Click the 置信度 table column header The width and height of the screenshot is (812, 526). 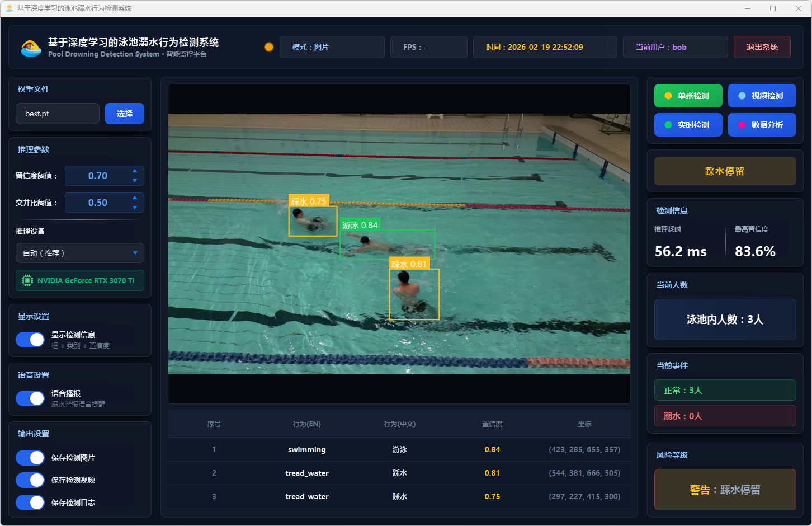click(x=492, y=424)
